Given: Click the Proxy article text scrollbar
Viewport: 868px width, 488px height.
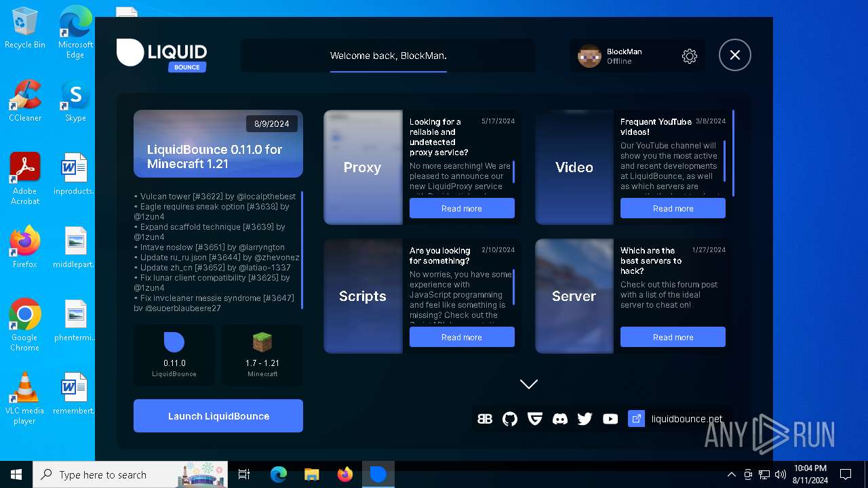Looking at the screenshot, I should pyautogui.click(x=513, y=172).
